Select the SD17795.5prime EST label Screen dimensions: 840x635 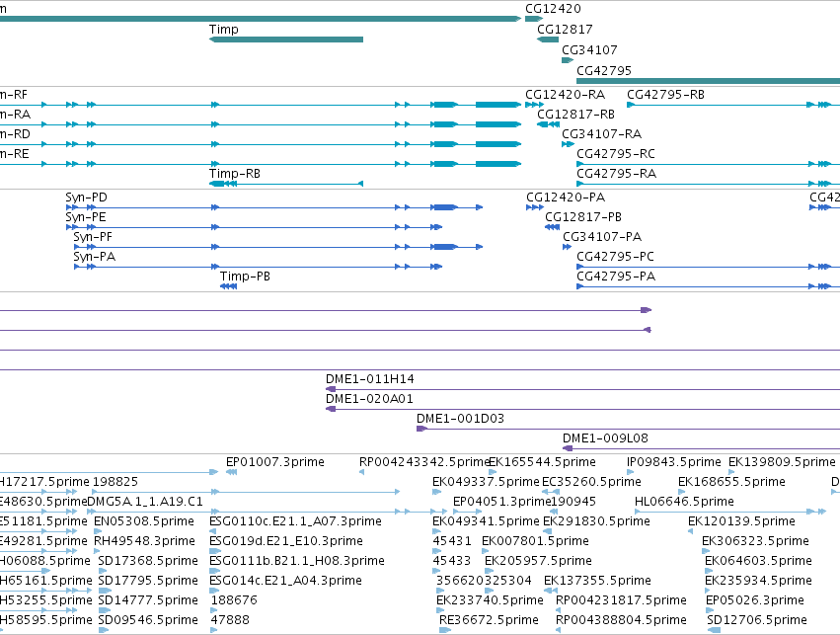click(148, 582)
